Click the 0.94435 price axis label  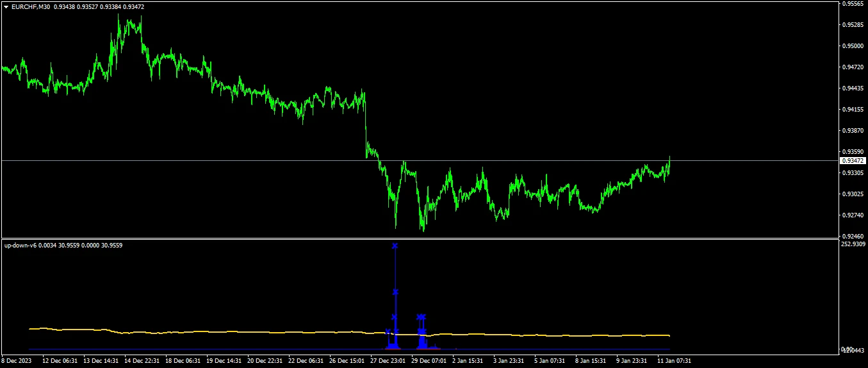tap(853, 88)
